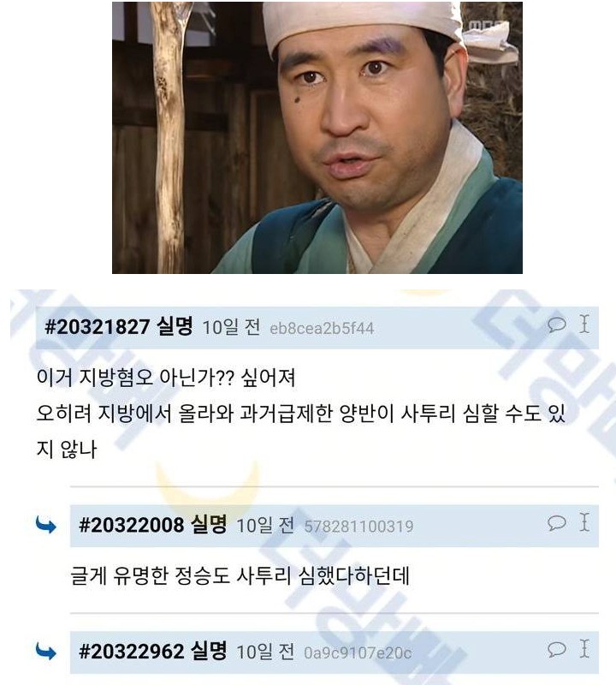Select user hash eb8cea2b5f44
The height and width of the screenshot is (685, 616).
click(x=322, y=329)
